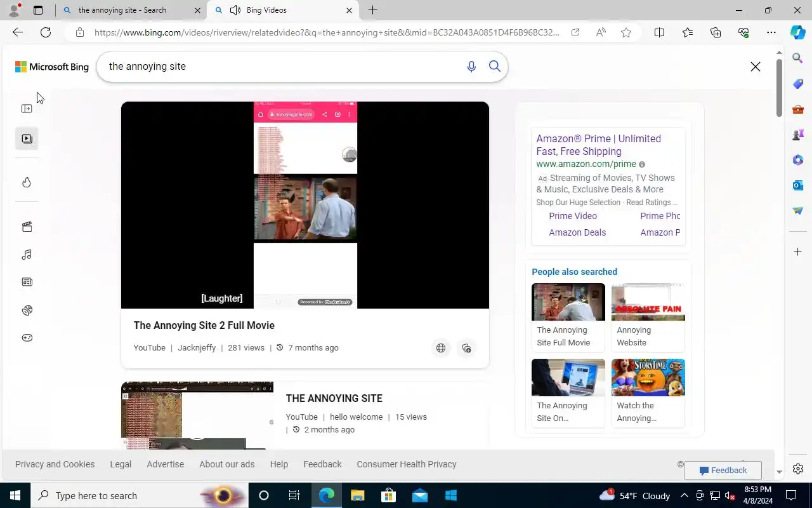The height and width of the screenshot is (508, 812).
Task: Open the Music note sidebar icon
Action: tap(27, 255)
